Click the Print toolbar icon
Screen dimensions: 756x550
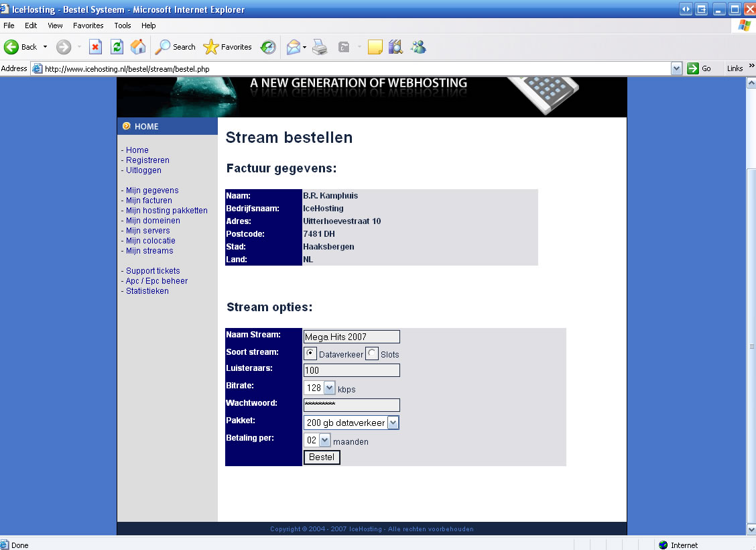point(320,47)
